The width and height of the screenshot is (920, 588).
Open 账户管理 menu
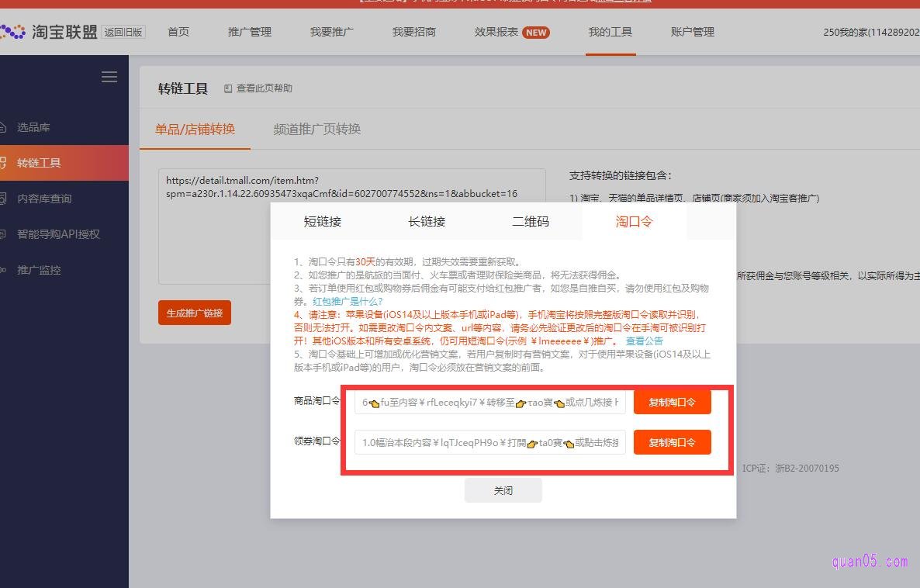tap(693, 32)
